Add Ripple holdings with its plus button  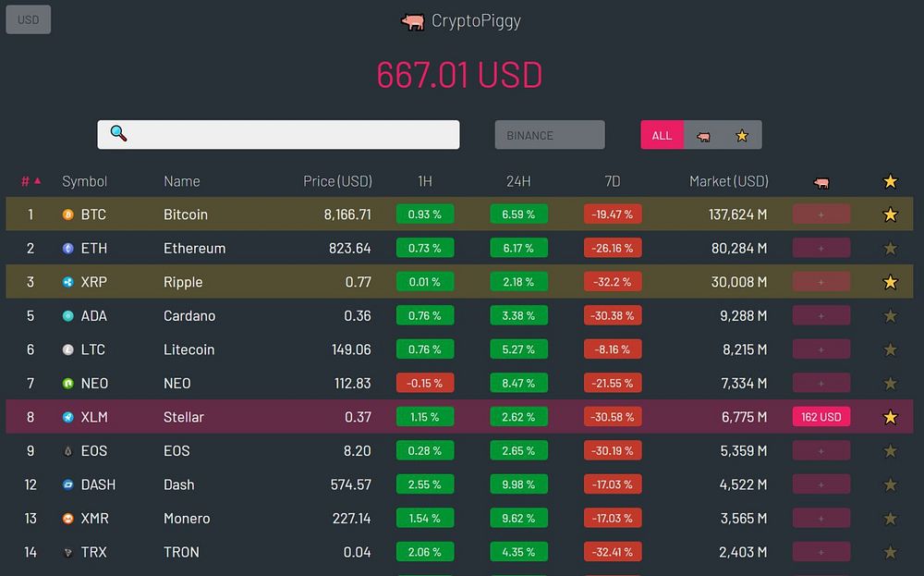click(x=821, y=282)
